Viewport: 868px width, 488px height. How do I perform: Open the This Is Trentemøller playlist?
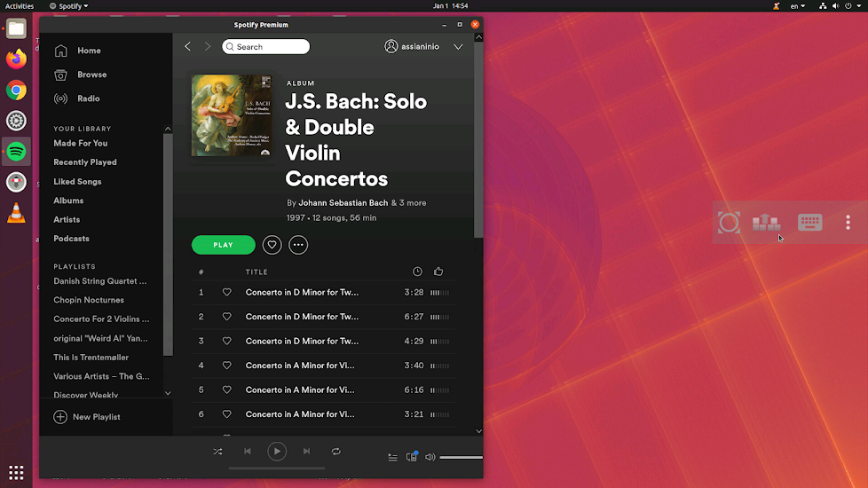pos(91,358)
